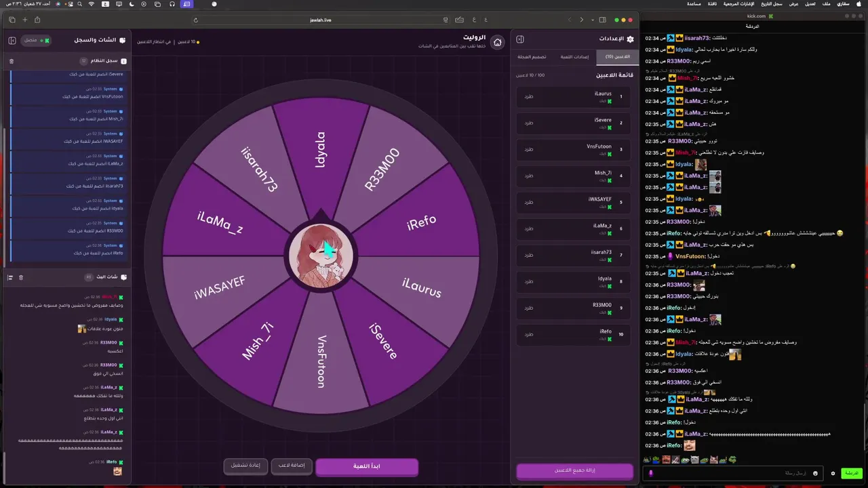Switch to the تصميم العجلة tab

tap(532, 57)
